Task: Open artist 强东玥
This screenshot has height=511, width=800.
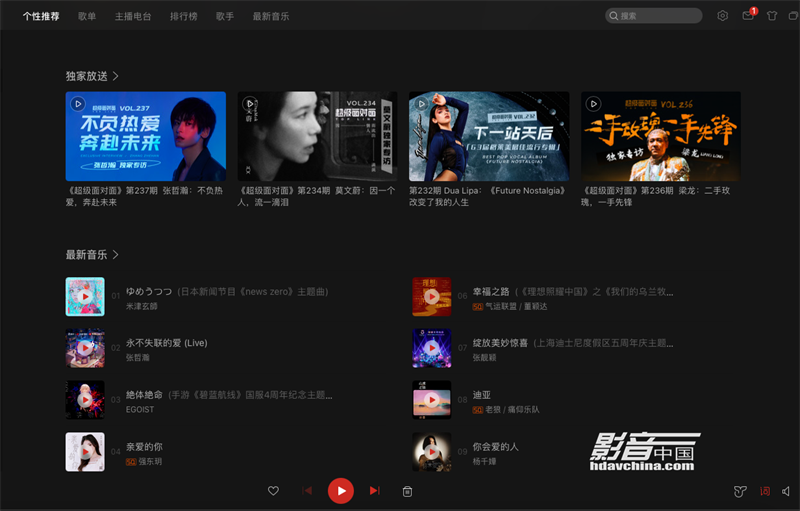Action: click(150, 462)
